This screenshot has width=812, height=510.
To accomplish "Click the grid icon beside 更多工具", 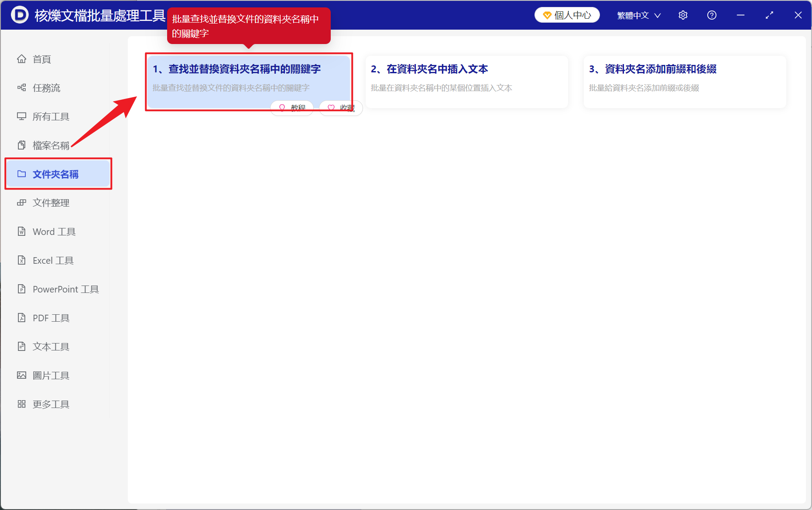I will coord(21,404).
